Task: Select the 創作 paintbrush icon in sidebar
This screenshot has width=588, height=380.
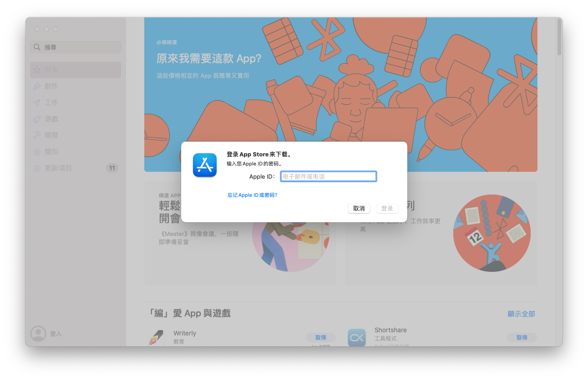Action: [x=37, y=86]
